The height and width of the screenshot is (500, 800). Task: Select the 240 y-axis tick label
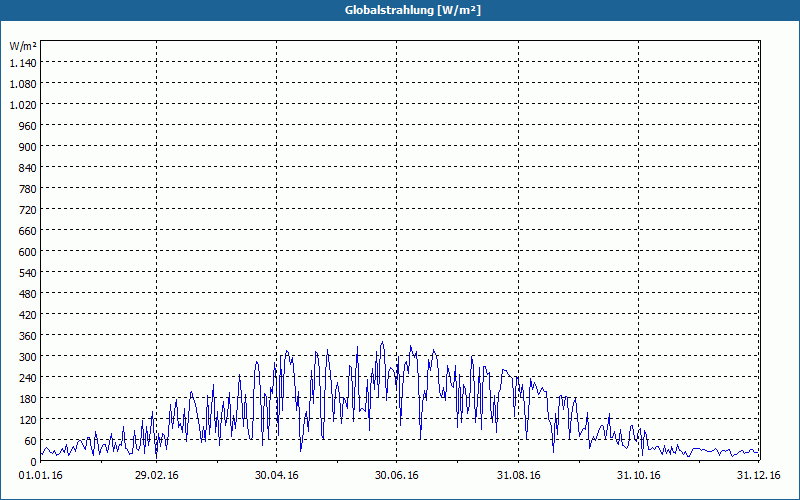coord(28,378)
